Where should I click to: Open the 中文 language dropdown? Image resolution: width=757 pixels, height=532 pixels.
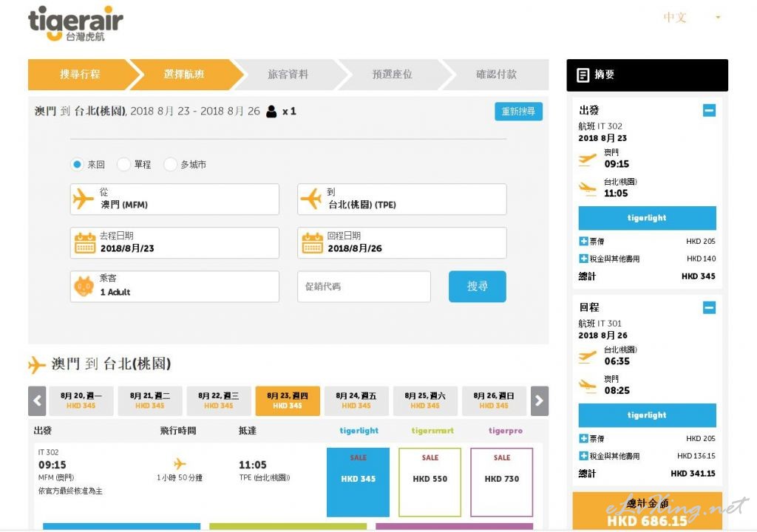tap(692, 18)
